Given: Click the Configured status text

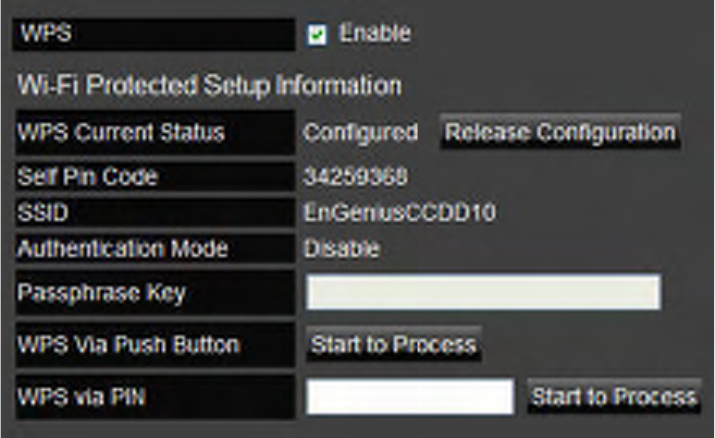Looking at the screenshot, I should (x=361, y=133).
